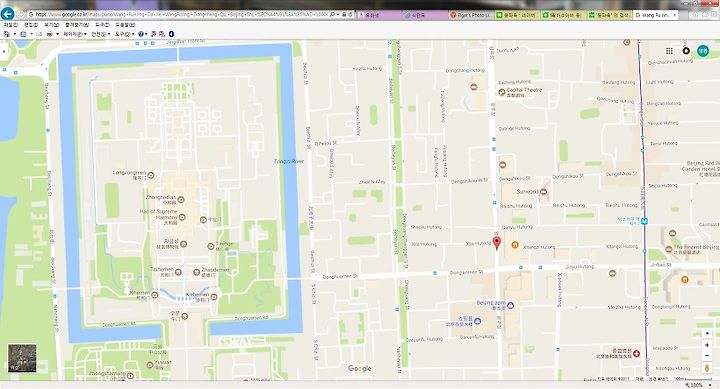Open the Help menu (도움말)
Image resolution: width=720 pixels, height=389 pixels.
click(125, 25)
